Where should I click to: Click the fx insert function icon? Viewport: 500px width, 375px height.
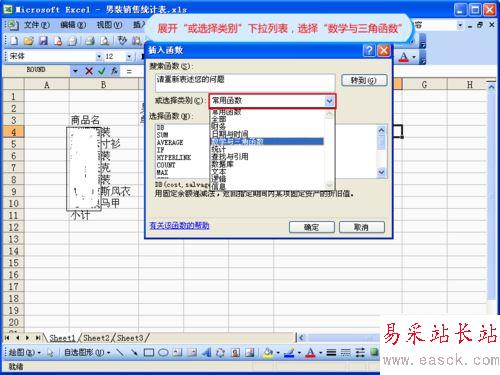[x=114, y=71]
